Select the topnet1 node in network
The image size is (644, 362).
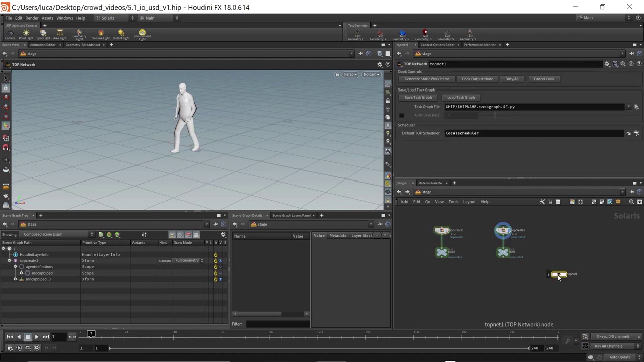coord(558,274)
